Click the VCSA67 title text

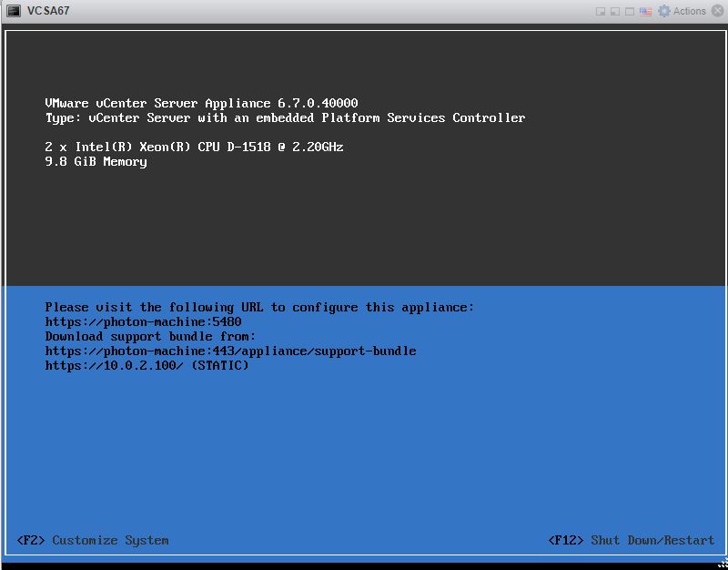pyautogui.click(x=48, y=11)
